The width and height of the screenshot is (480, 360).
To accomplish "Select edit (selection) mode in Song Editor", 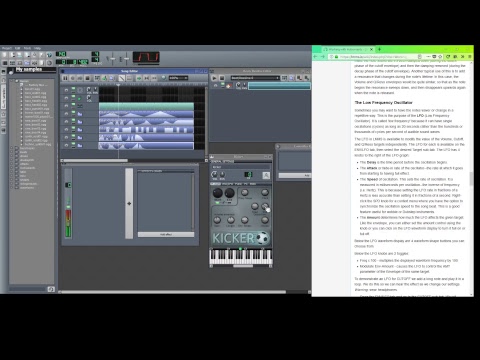I will 129,78.
